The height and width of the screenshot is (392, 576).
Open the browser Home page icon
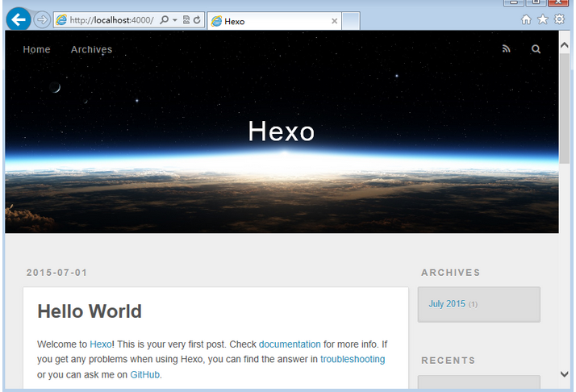pos(526,19)
